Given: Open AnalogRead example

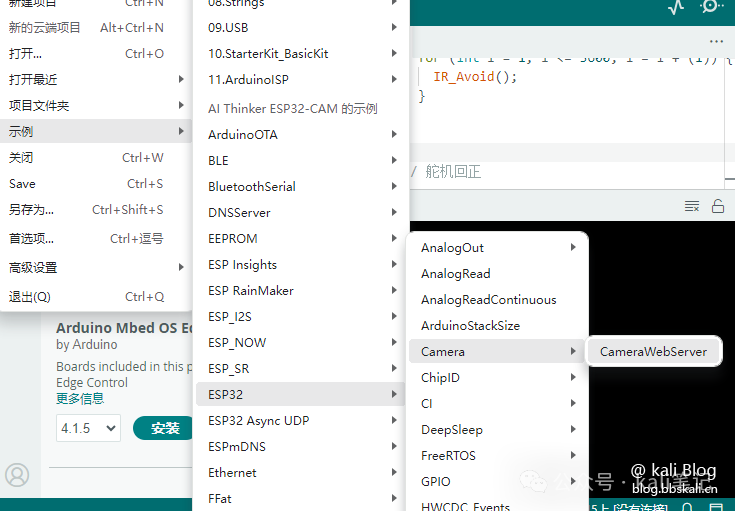Looking at the screenshot, I should 496,273.
